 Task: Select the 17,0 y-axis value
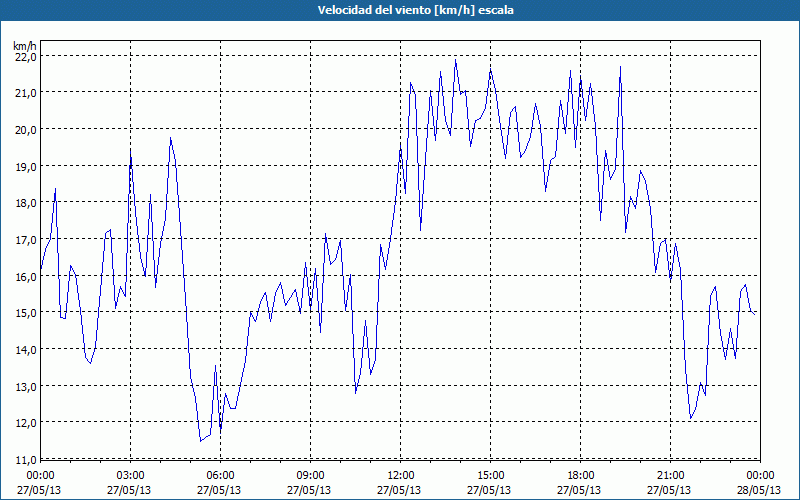click(x=26, y=239)
